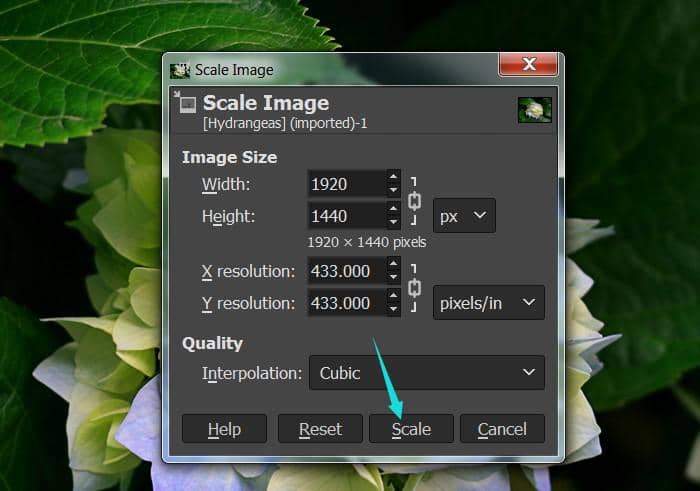700x491 pixels.
Task: Click the Hydrangeas image thumbnail
Action: point(534,110)
